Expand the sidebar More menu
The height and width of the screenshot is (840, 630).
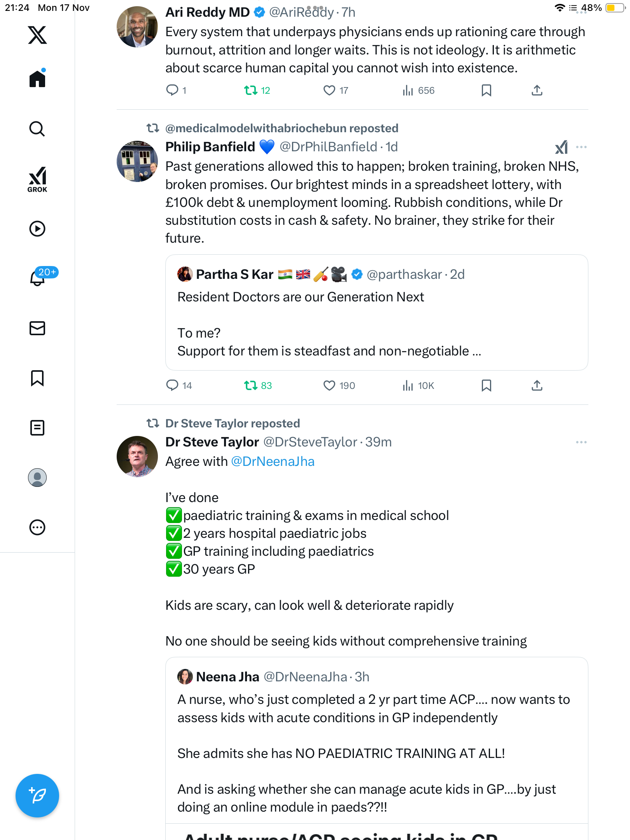point(37,527)
